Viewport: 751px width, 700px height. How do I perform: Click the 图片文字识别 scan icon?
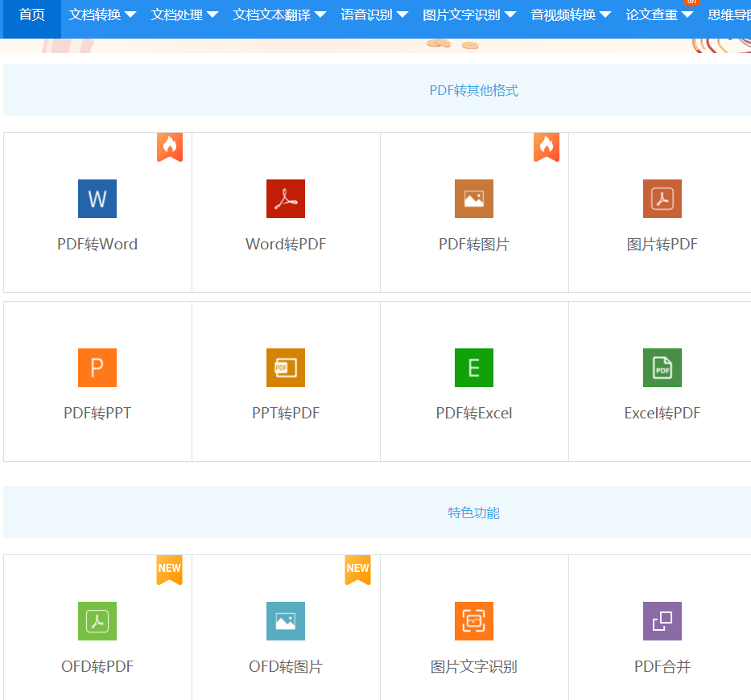[473, 621]
